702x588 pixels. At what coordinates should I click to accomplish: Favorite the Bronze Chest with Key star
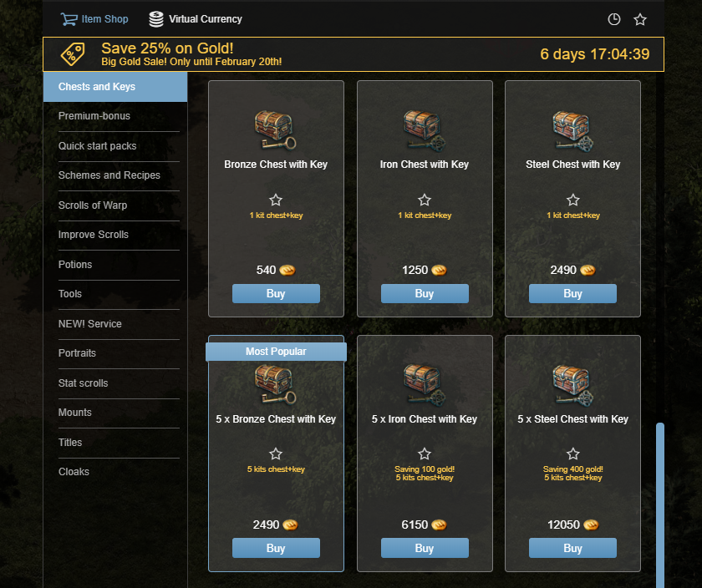click(276, 200)
